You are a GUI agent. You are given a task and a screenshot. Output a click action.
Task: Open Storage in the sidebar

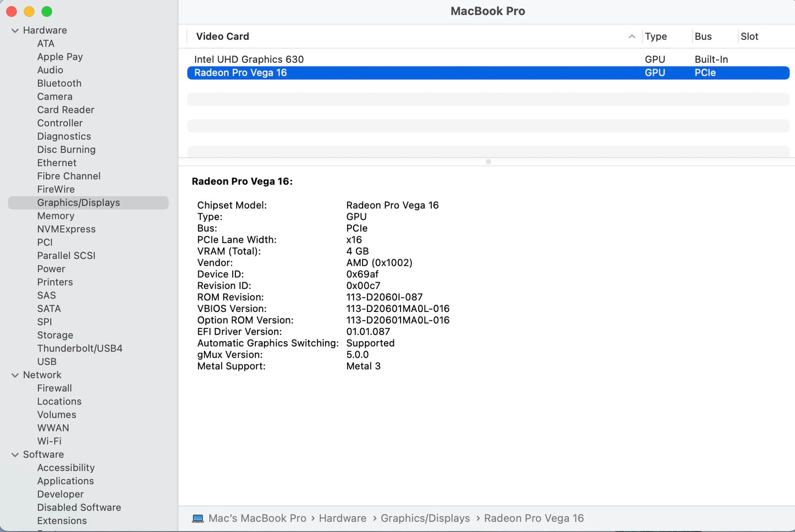[x=55, y=336]
